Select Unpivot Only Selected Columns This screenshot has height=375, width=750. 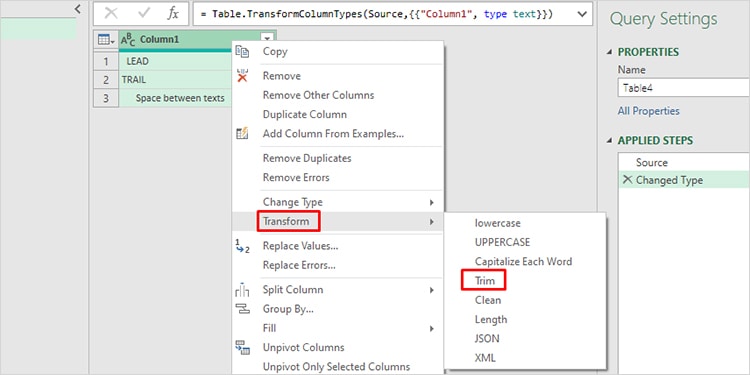click(336, 367)
